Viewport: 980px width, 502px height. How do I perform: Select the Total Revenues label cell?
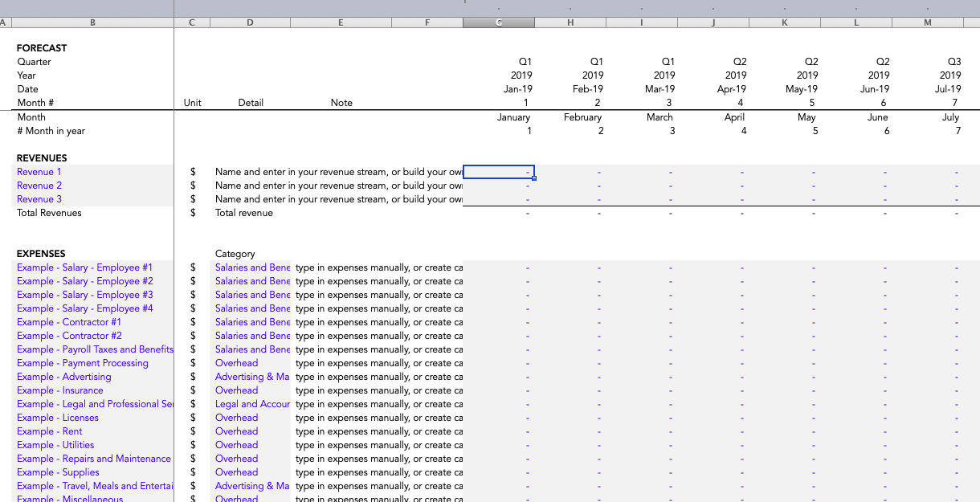click(x=49, y=213)
